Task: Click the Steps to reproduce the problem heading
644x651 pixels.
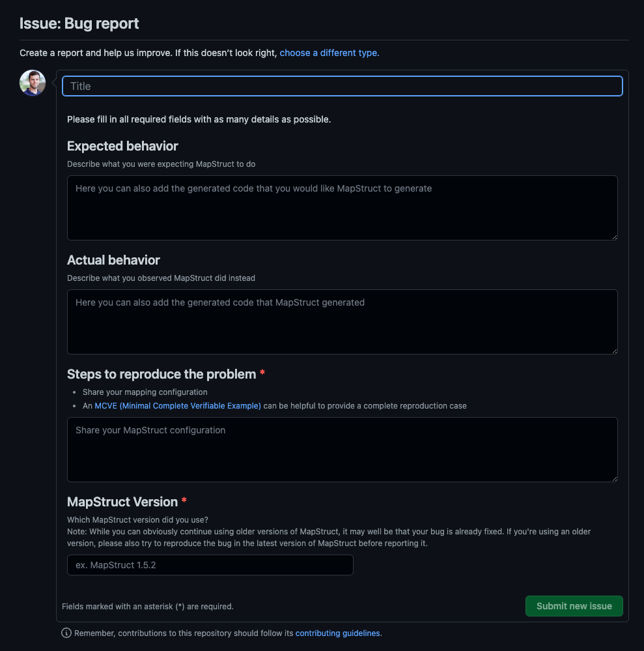Action: 161,374
